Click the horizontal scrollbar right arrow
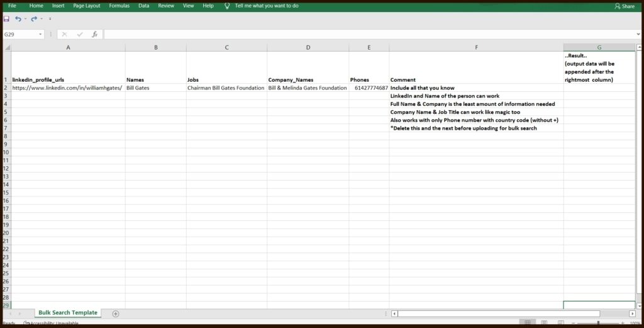Screen dimensions: 644x328 click(632, 314)
